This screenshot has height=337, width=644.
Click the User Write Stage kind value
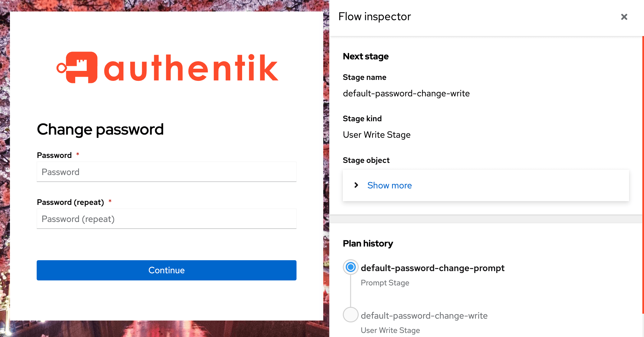coord(376,135)
